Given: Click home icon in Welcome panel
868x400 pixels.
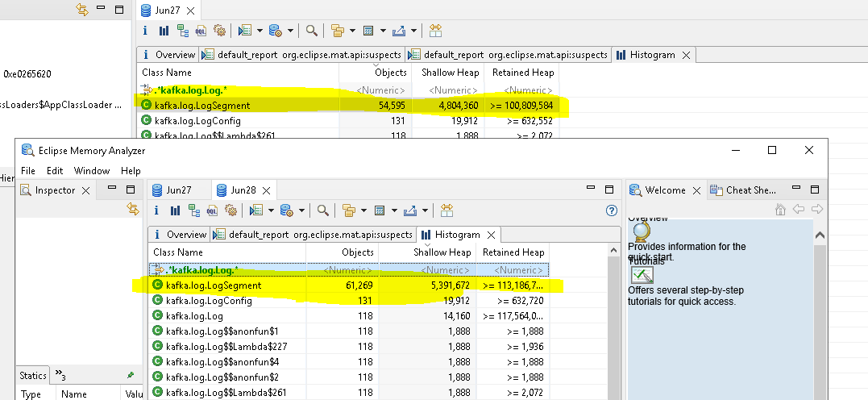Looking at the screenshot, I should click(780, 209).
